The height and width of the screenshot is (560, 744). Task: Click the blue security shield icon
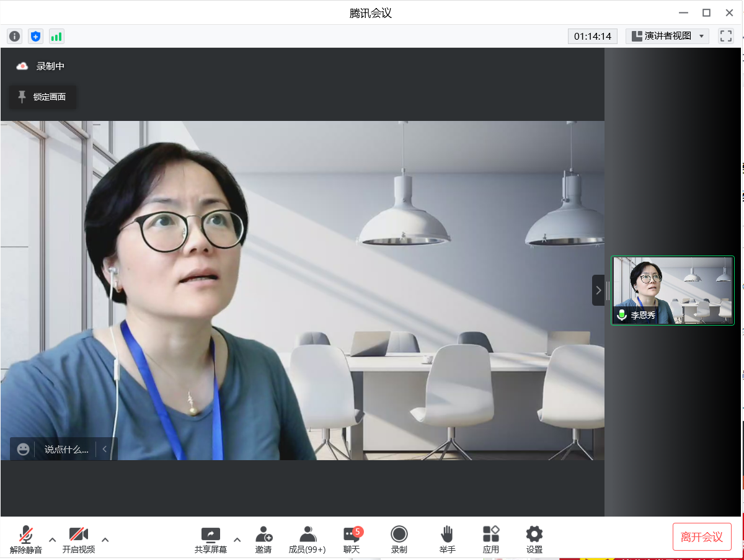[x=35, y=37]
